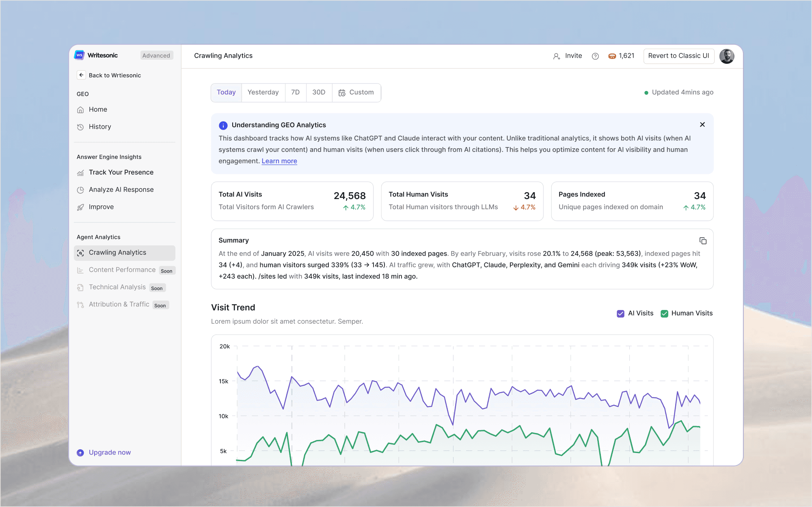Open the Custom date range picker

pyautogui.click(x=356, y=93)
